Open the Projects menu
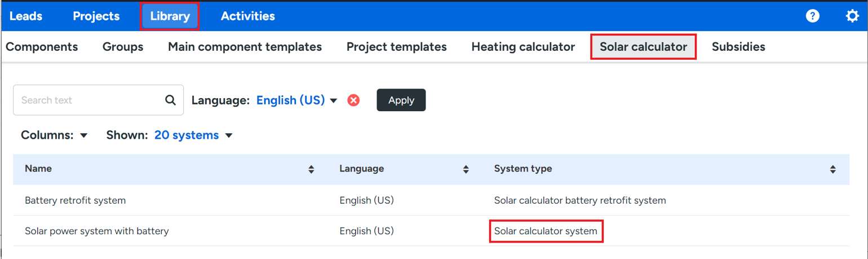The image size is (868, 259). coord(96,16)
